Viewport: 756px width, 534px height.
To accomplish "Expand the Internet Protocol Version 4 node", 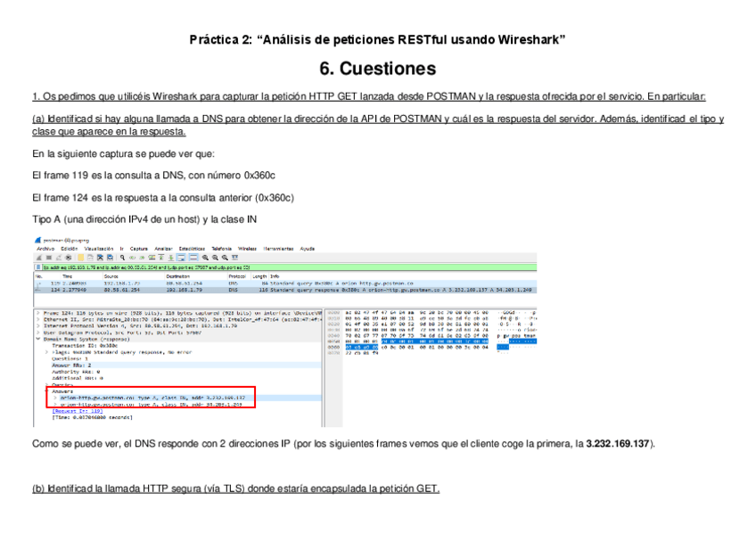I will [x=38, y=325].
